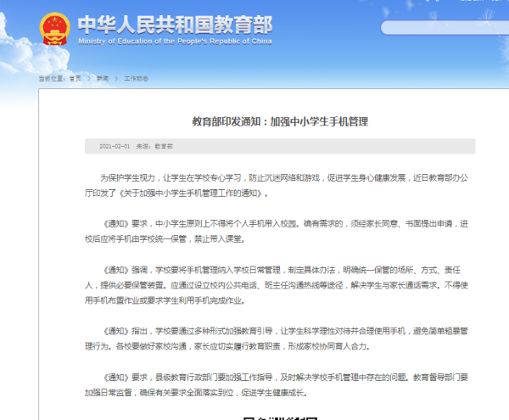This screenshot has height=420, width=509.
Task: Open the 新闻 breadcrumb link
Action: tap(103, 79)
